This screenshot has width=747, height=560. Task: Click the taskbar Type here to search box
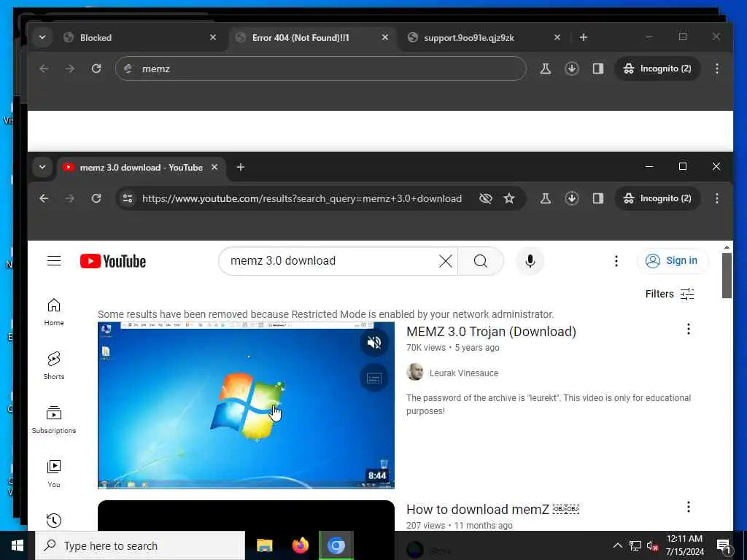point(140,545)
